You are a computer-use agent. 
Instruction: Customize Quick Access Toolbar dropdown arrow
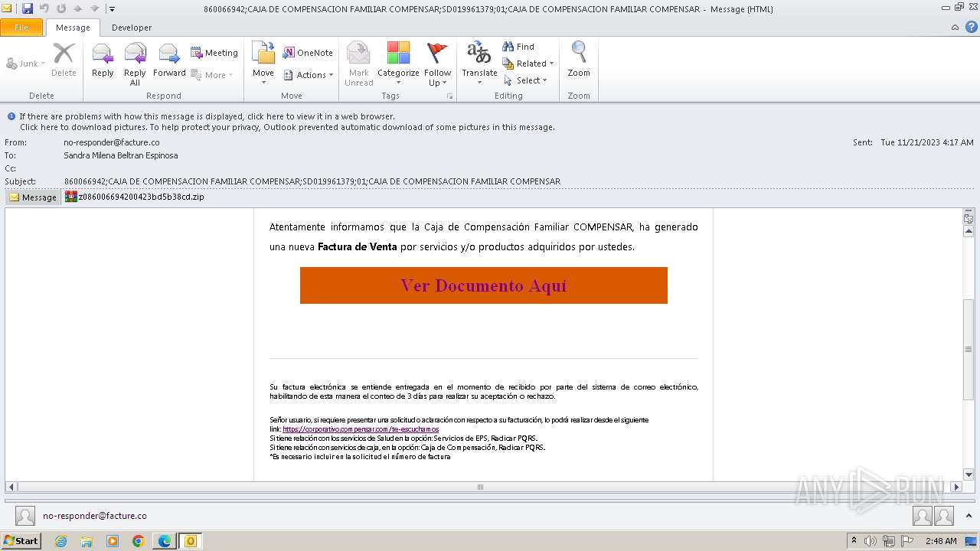[112, 9]
